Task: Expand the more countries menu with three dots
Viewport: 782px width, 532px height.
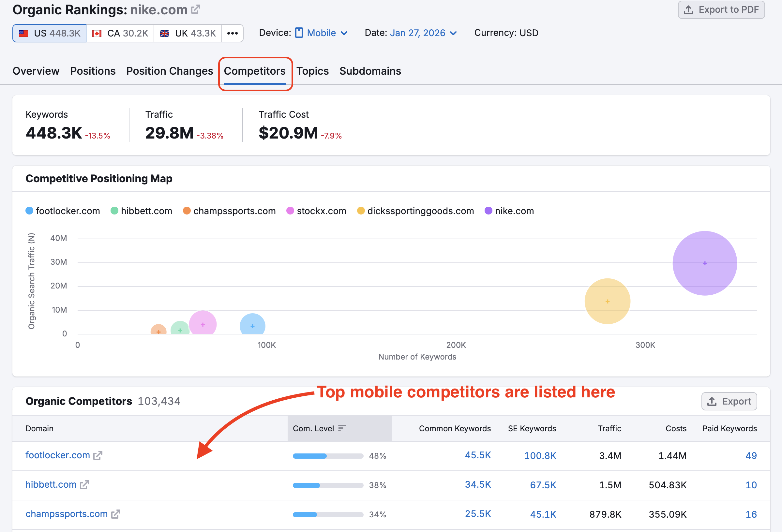Action: pos(233,33)
